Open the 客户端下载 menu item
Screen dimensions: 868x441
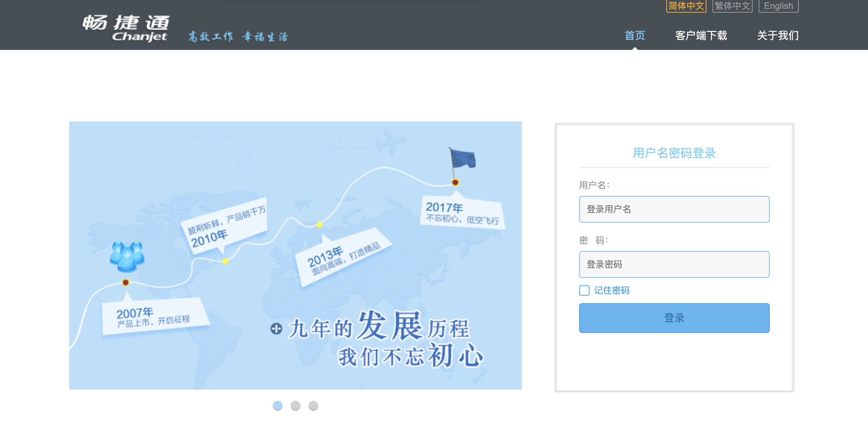pos(701,35)
